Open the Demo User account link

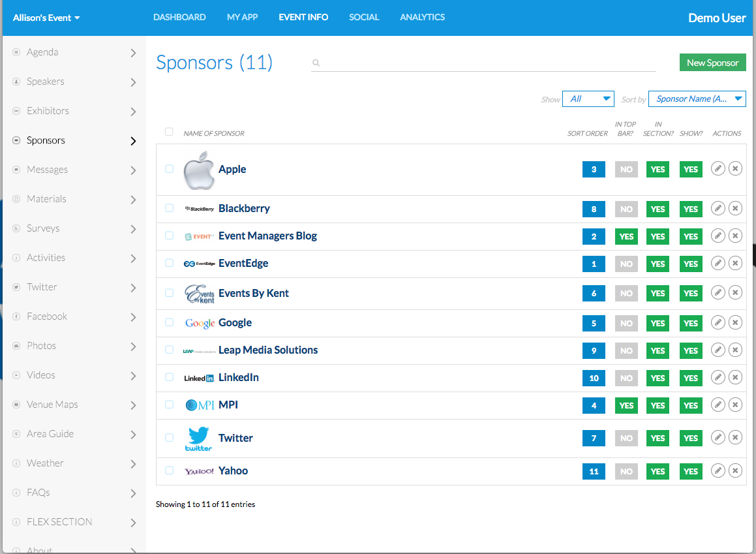click(717, 18)
